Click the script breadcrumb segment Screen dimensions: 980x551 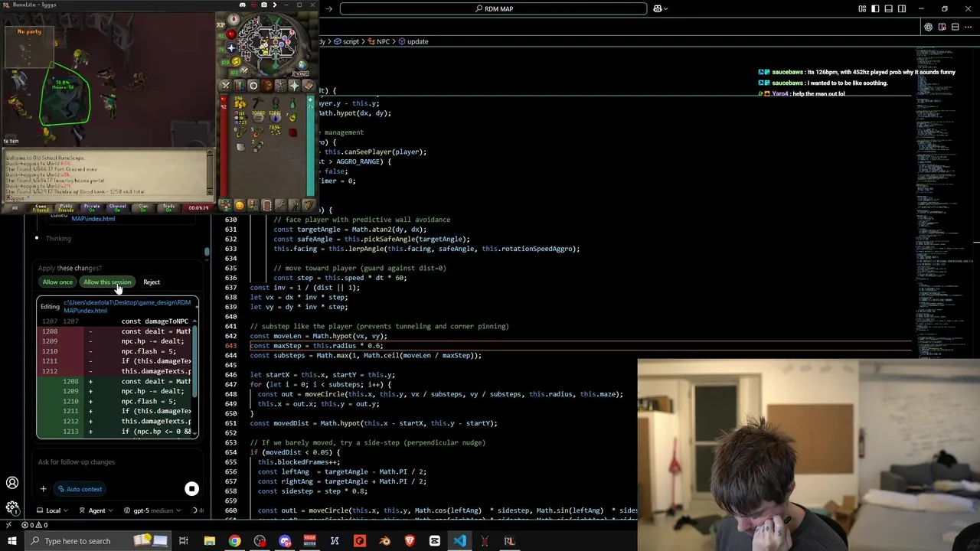point(347,41)
